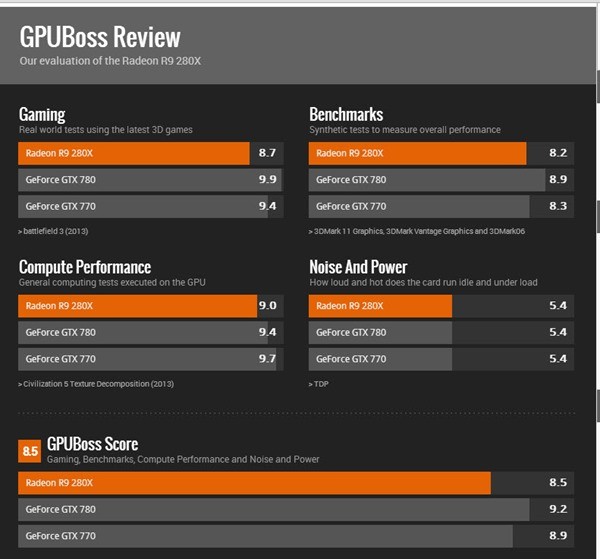Click the Gaming score 8.7
The image size is (600, 559).
(267, 153)
